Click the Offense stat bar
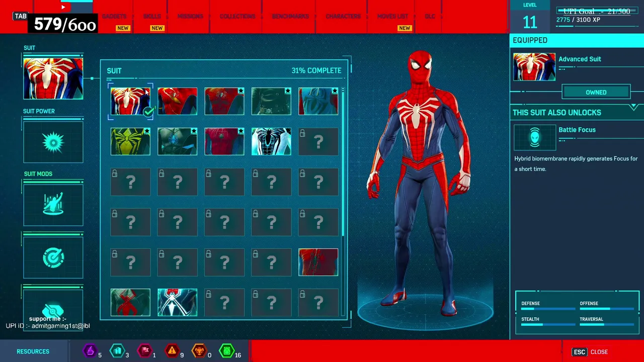 606,309
